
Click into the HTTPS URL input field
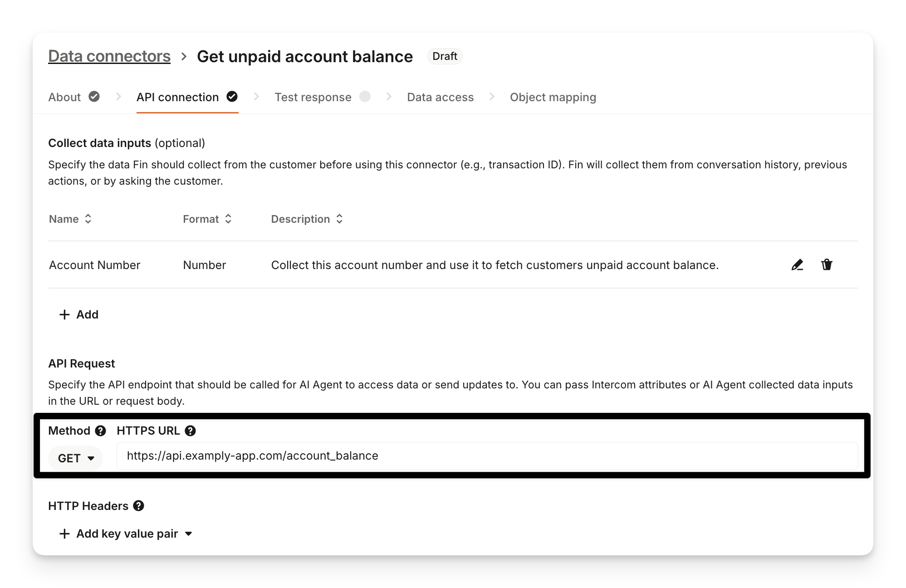tap(487, 456)
